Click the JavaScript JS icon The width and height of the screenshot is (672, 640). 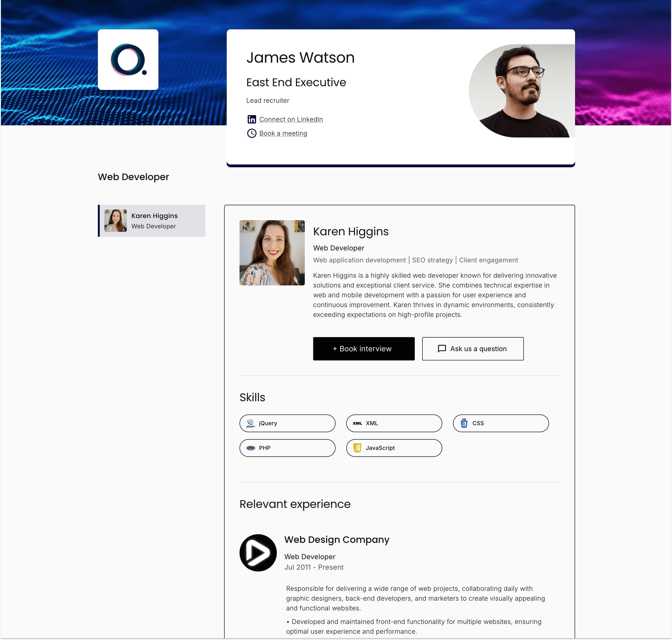click(x=357, y=448)
